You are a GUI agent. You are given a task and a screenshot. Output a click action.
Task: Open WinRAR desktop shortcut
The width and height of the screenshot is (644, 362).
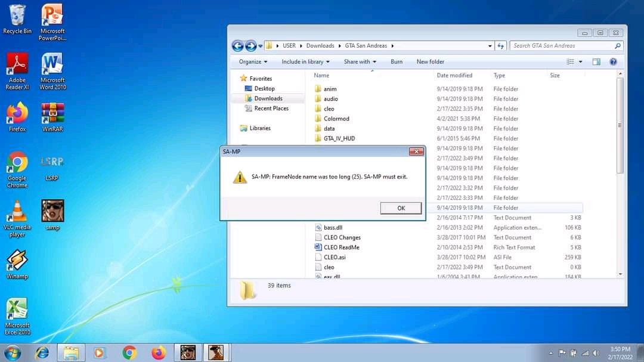[52, 117]
